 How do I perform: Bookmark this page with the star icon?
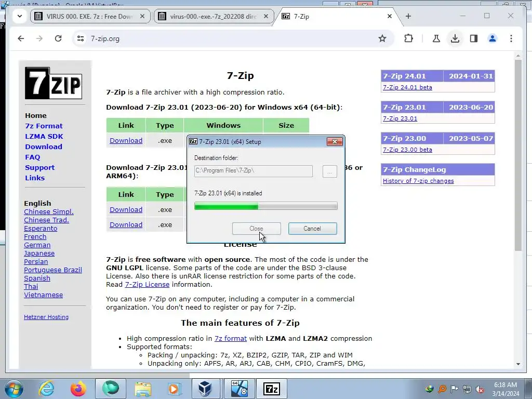(x=382, y=38)
